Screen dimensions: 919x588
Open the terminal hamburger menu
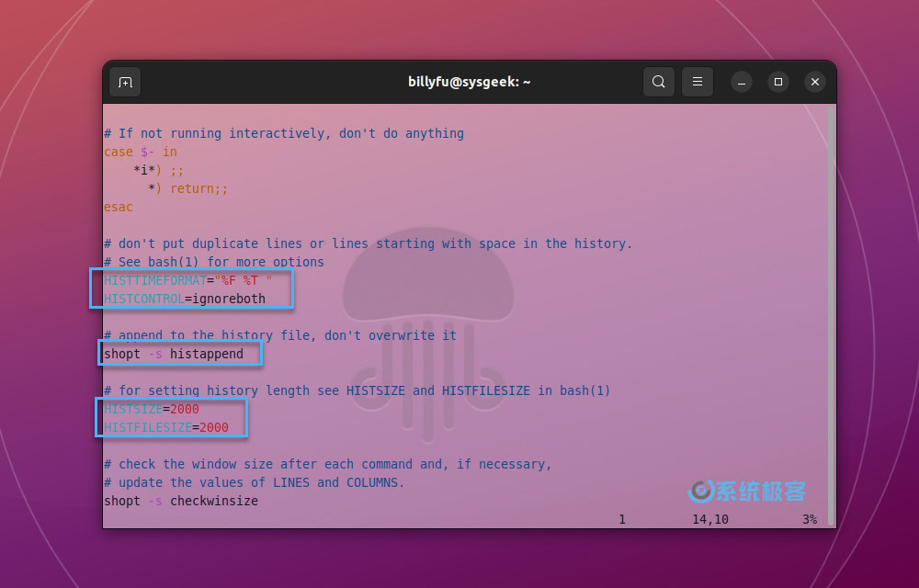[x=698, y=82]
